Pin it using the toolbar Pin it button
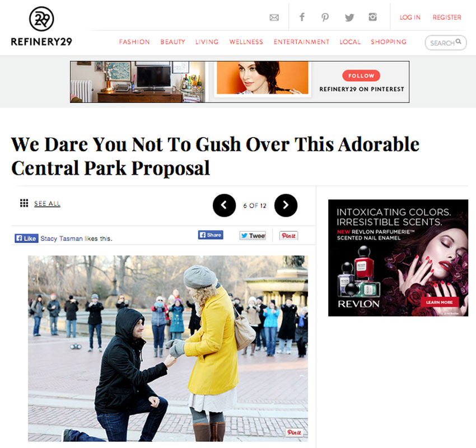 (x=289, y=236)
